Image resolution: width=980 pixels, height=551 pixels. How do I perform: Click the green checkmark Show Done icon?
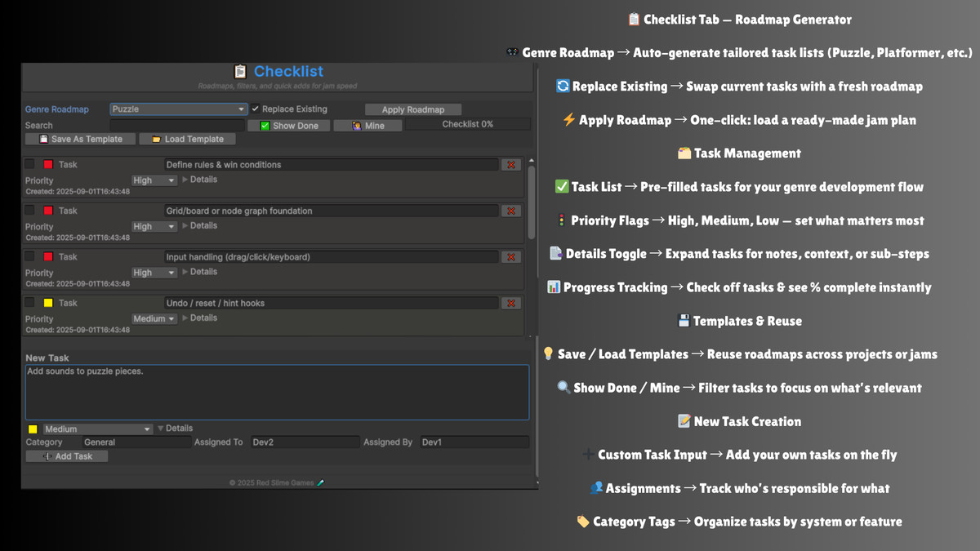265,126
